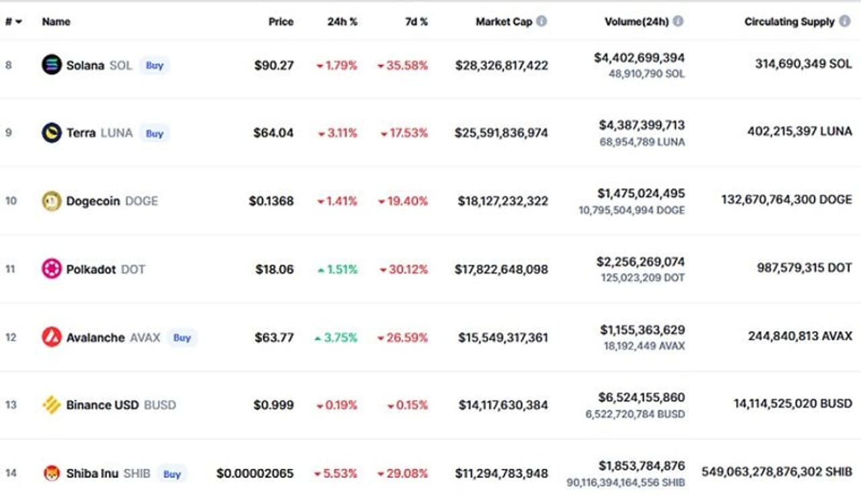This screenshot has width=861, height=504.
Task: Click Buy beside Avalanche AVAX
Action: pos(182,337)
